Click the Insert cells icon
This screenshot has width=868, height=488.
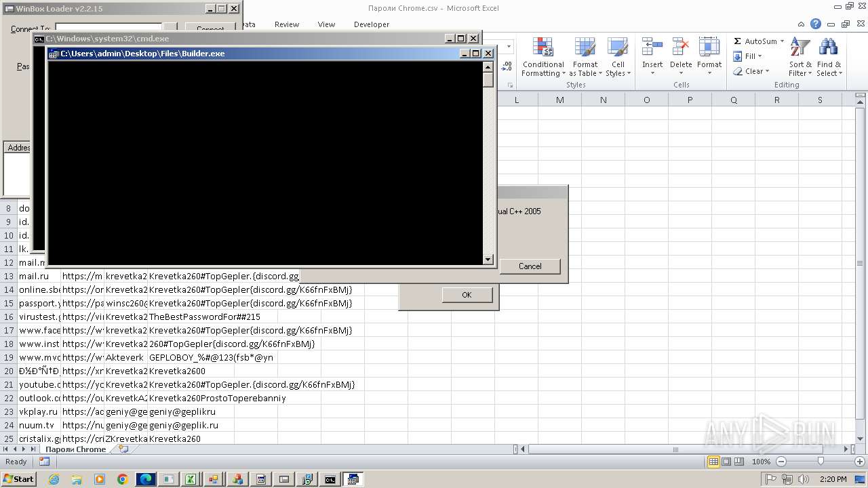652,47
